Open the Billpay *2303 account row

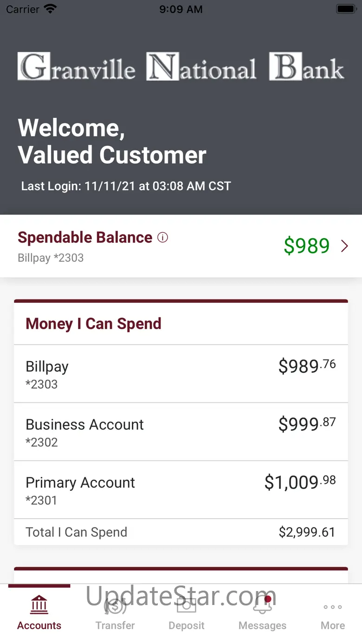[x=181, y=374]
